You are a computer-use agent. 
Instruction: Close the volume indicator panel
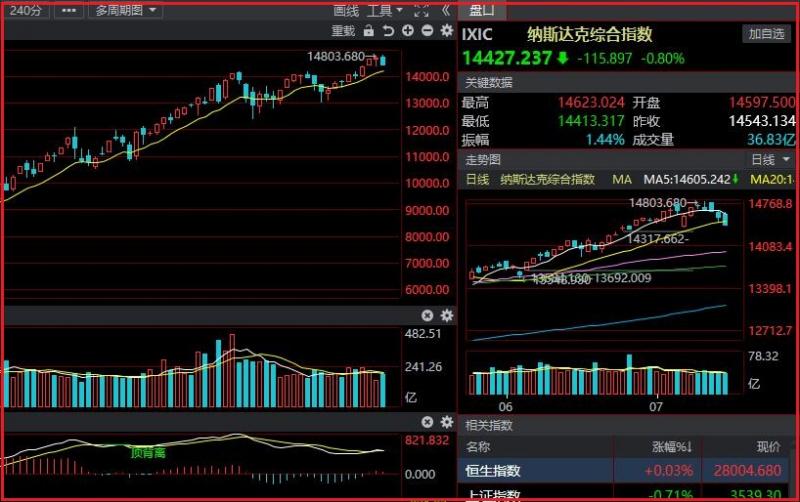pyautogui.click(x=428, y=315)
